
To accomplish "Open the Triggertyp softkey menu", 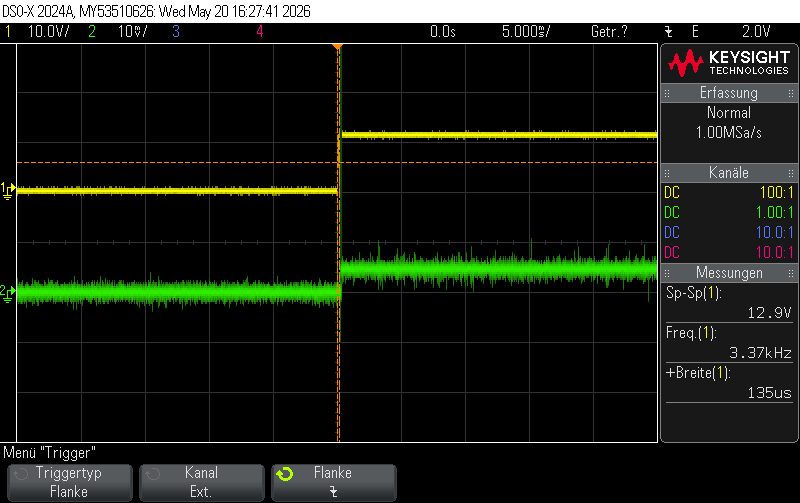I will (x=69, y=483).
